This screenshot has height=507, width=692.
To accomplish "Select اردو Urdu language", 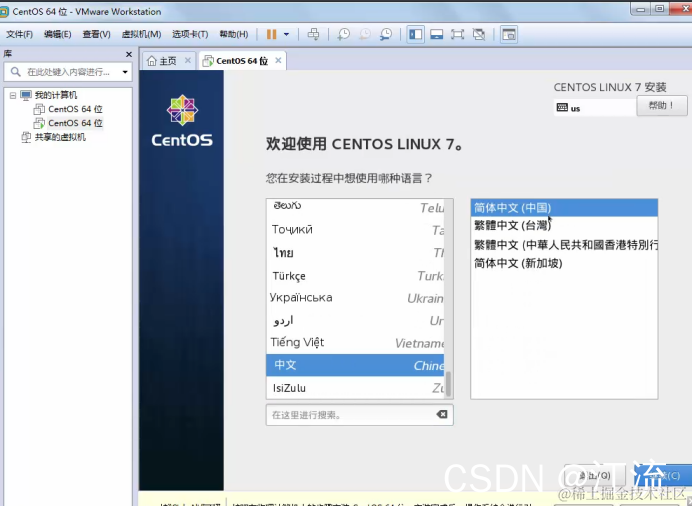I will pyautogui.click(x=355, y=320).
